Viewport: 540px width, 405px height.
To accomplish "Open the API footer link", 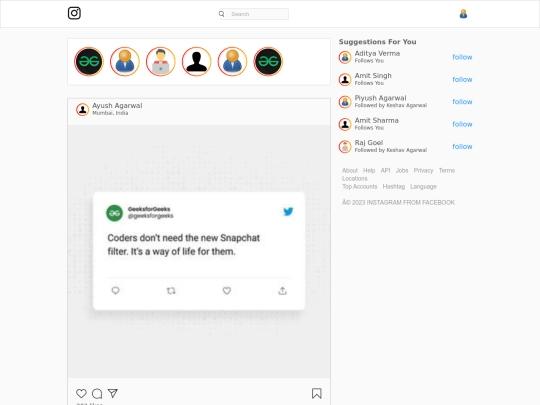I will (385, 170).
